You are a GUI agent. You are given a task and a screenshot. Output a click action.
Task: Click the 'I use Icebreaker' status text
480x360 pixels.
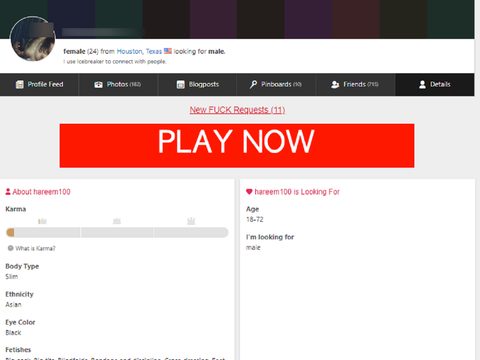tap(114, 62)
